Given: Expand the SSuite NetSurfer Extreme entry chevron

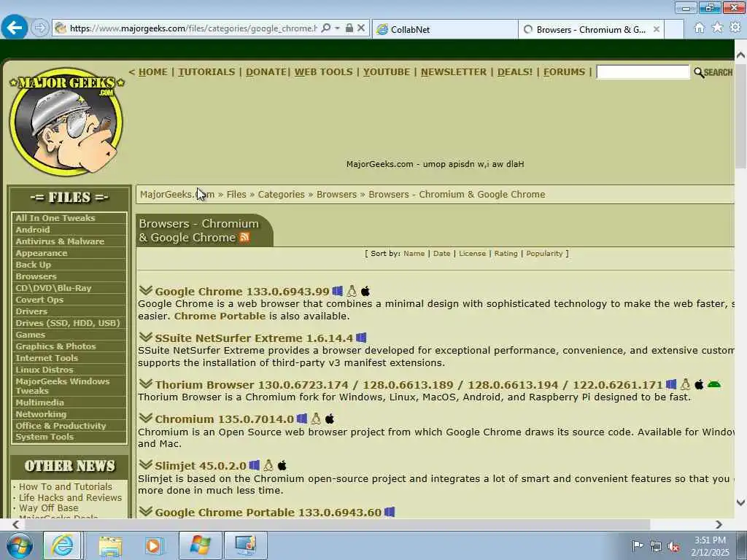Looking at the screenshot, I should pyautogui.click(x=146, y=337).
